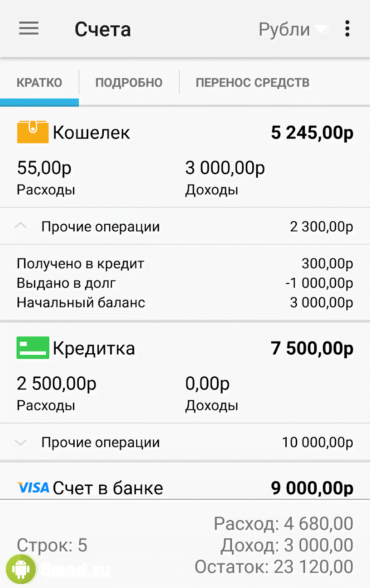Image resolution: width=370 pixels, height=588 pixels.
Task: Tap the orange wallet icon for Кошелек
Action: point(33,132)
